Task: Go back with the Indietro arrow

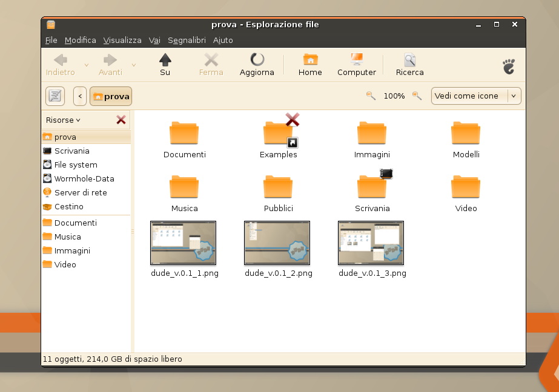Action: (60, 65)
